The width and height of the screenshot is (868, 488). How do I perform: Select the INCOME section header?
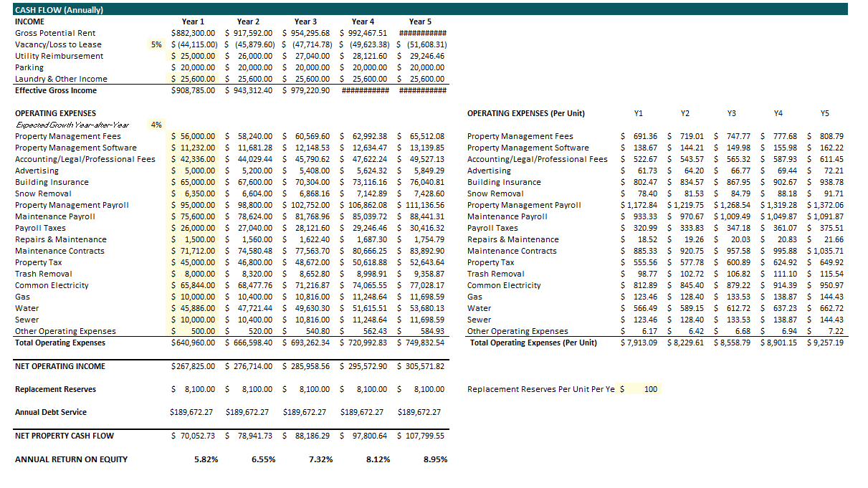coord(29,21)
